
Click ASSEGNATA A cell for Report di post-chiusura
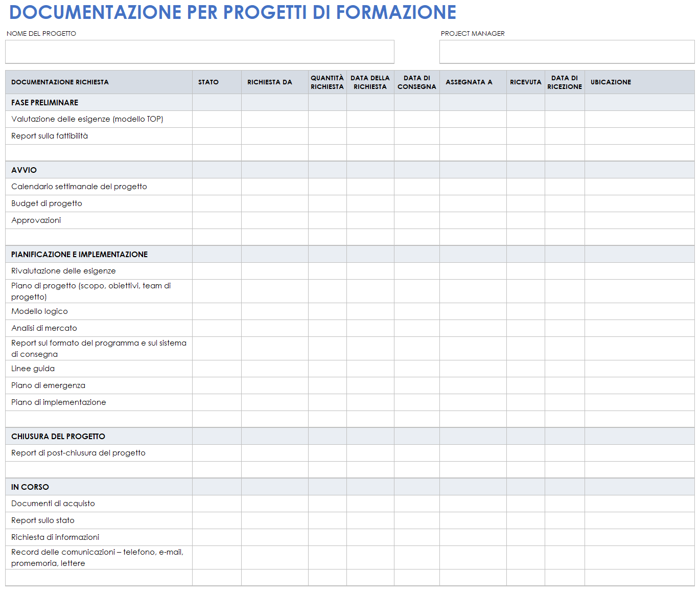click(473, 453)
